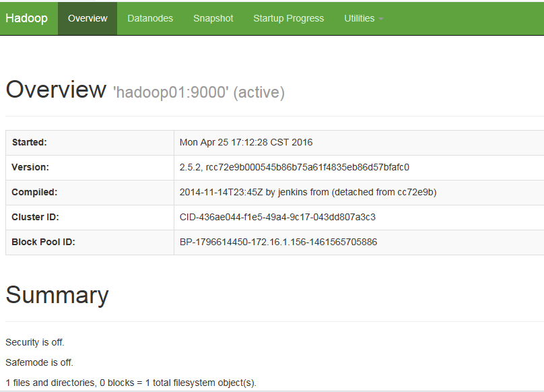Viewport: 544px width, 392px height.
Task: Select the text Safemode is off.
Action: pyautogui.click(x=40, y=363)
